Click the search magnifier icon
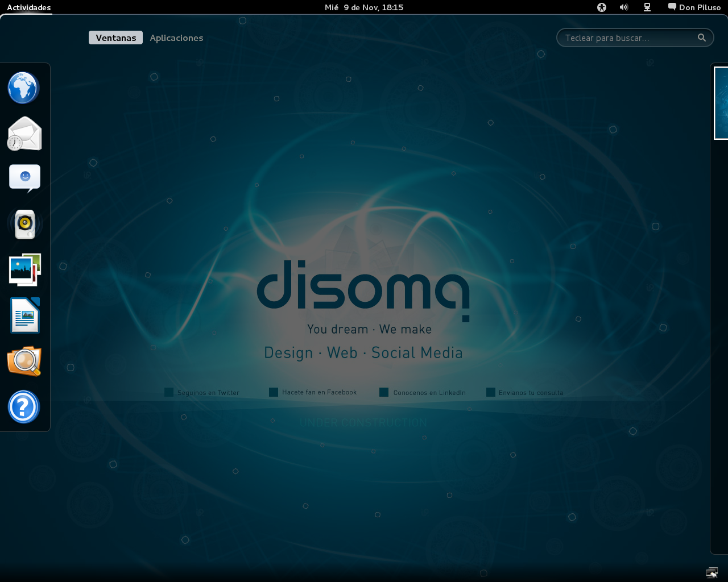728x582 pixels. [x=702, y=38]
